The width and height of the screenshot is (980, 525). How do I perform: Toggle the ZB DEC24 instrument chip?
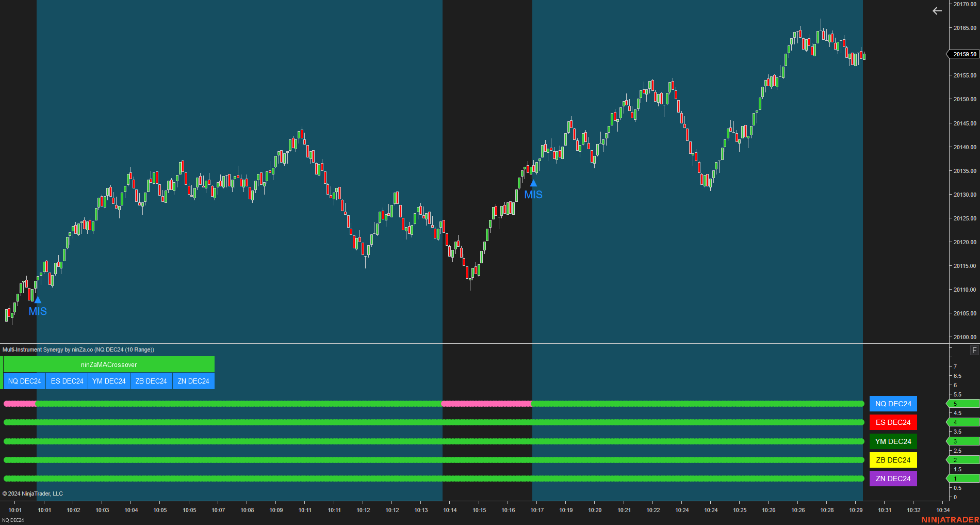coord(151,381)
